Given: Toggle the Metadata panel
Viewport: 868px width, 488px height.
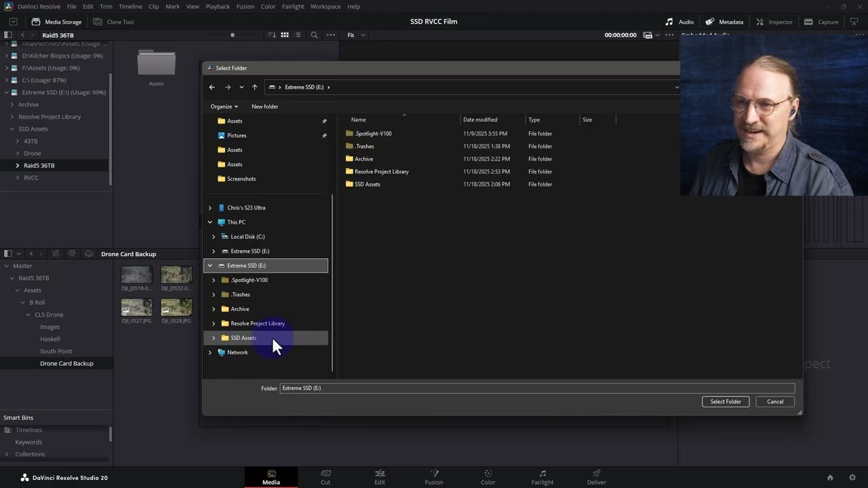Looking at the screenshot, I should [724, 22].
